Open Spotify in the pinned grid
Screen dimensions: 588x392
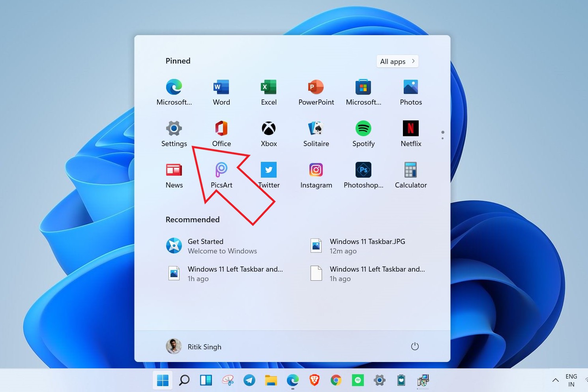pyautogui.click(x=363, y=134)
